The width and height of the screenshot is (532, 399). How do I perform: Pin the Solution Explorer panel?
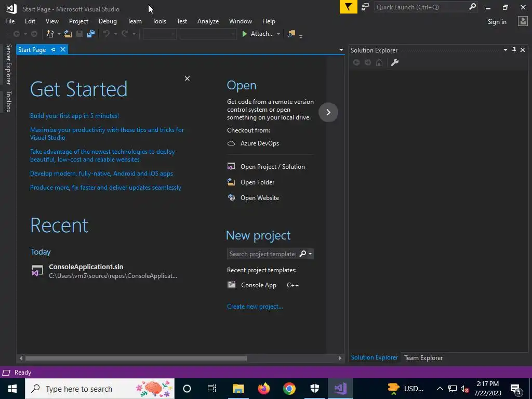pyautogui.click(x=514, y=50)
